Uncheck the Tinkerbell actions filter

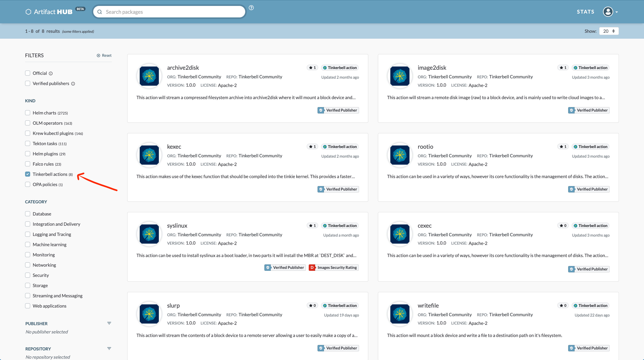[27, 174]
